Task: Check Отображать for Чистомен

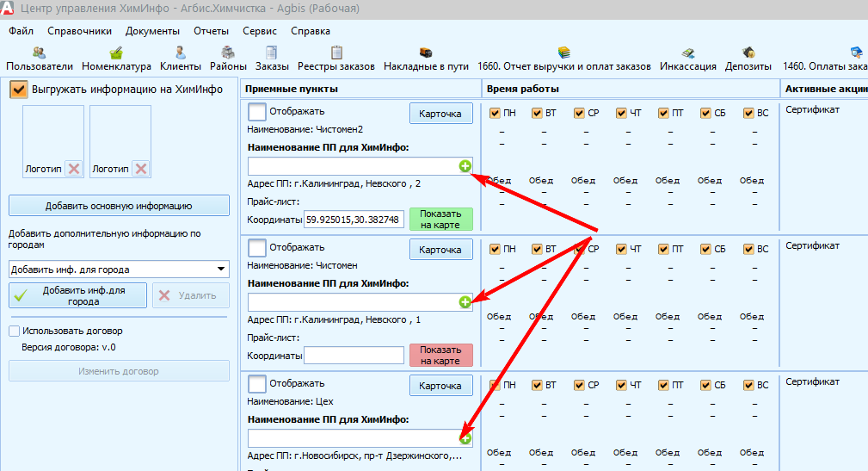Action: [257, 248]
